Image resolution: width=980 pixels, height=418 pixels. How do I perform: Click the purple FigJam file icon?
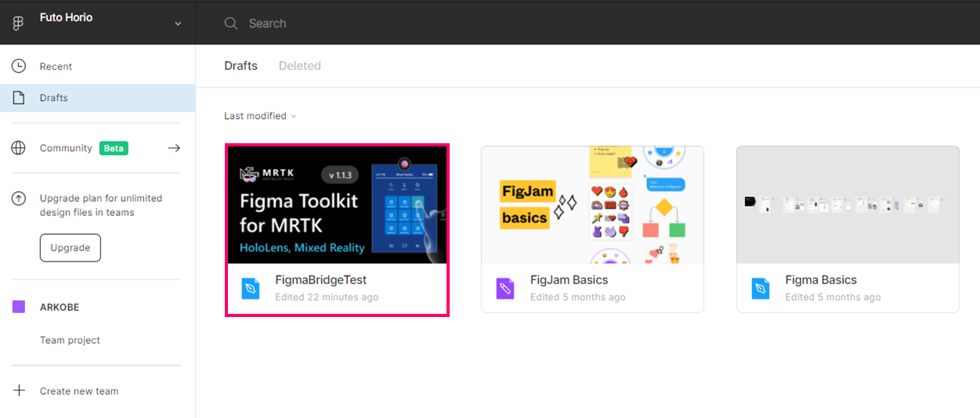click(x=505, y=289)
